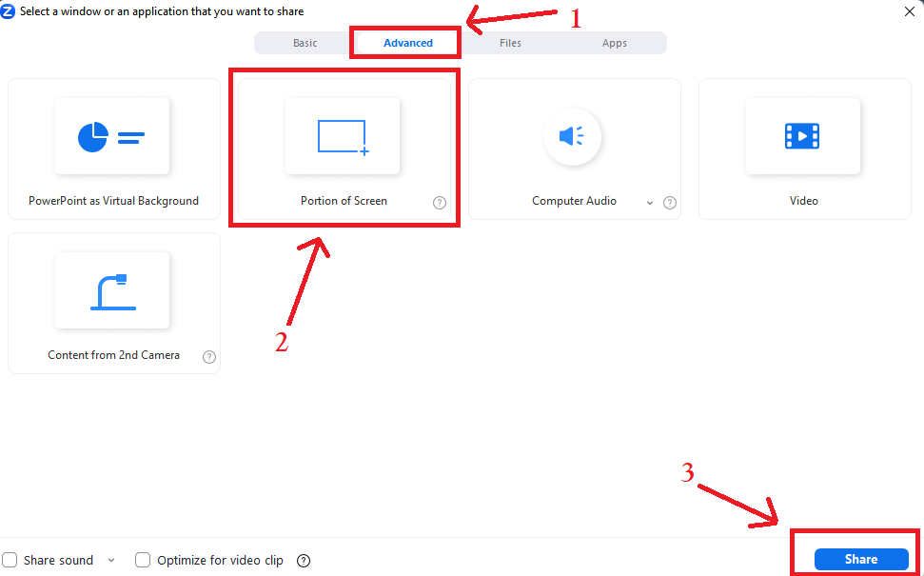Select the Advanced tab

pos(405,42)
